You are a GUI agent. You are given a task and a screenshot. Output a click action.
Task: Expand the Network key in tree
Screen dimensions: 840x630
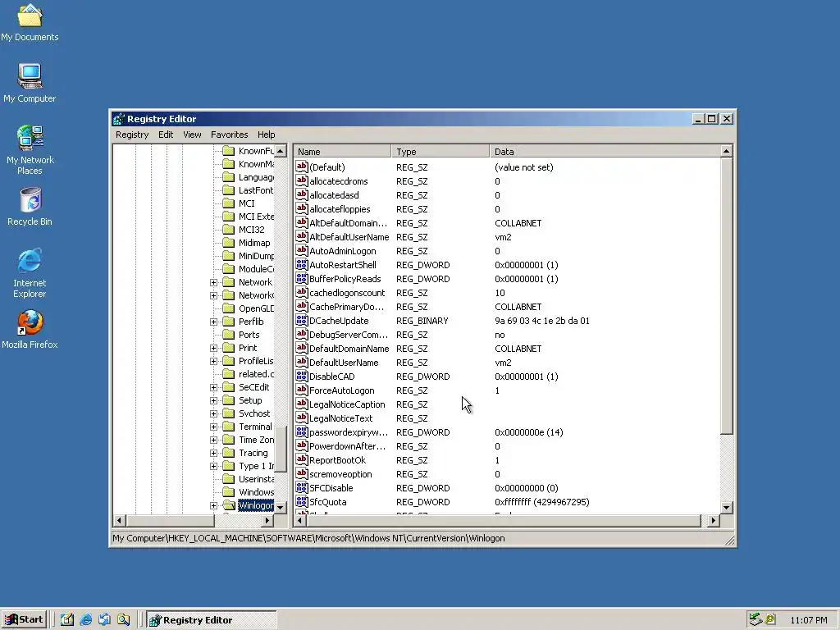click(x=214, y=282)
